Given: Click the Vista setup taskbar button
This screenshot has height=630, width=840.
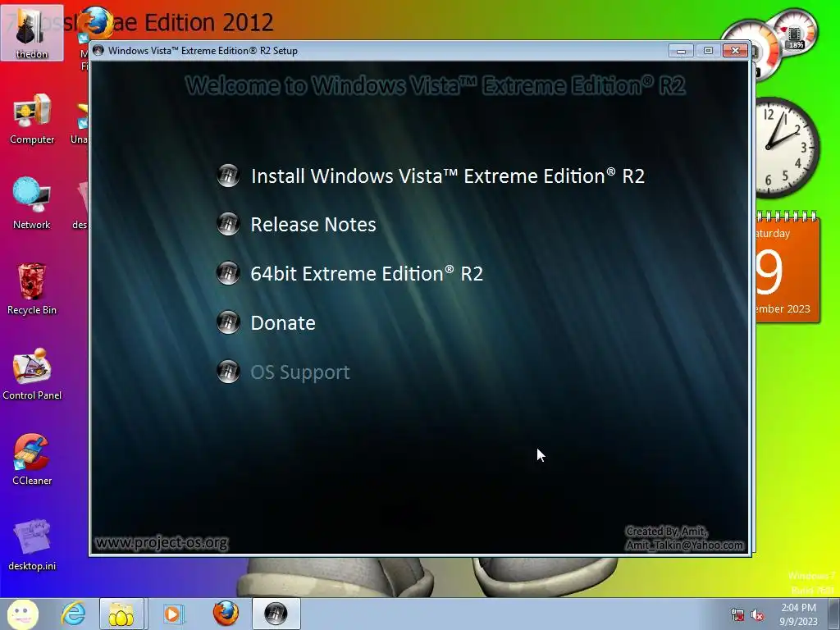Looking at the screenshot, I should [276, 614].
